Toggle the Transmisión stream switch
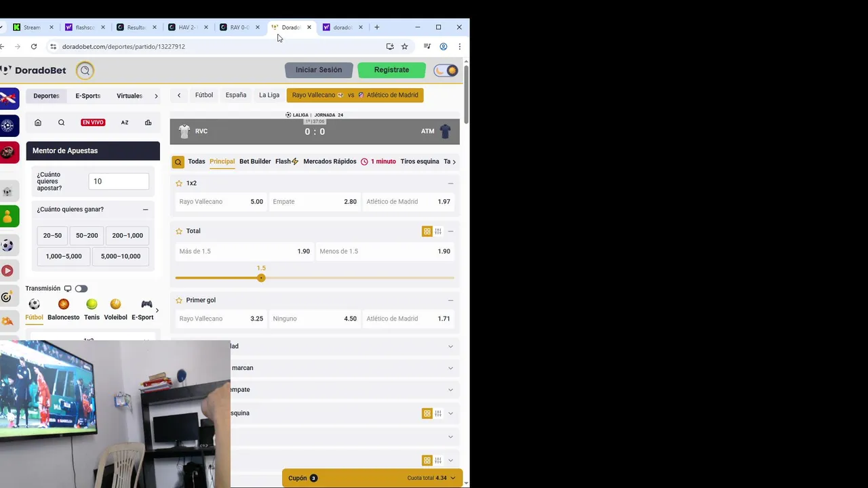This screenshot has height=488, width=868. click(81, 289)
